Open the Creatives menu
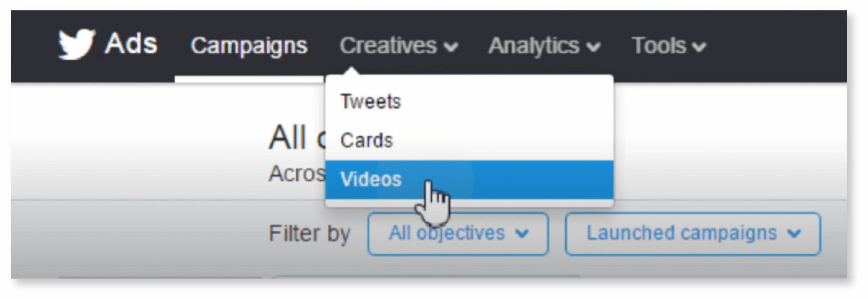868x299 pixels. pyautogui.click(x=399, y=45)
